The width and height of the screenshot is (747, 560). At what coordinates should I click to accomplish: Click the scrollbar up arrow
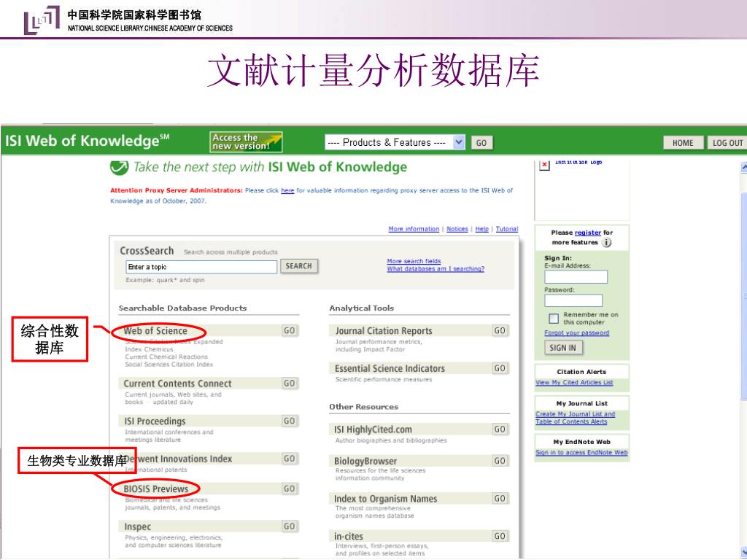(743, 167)
